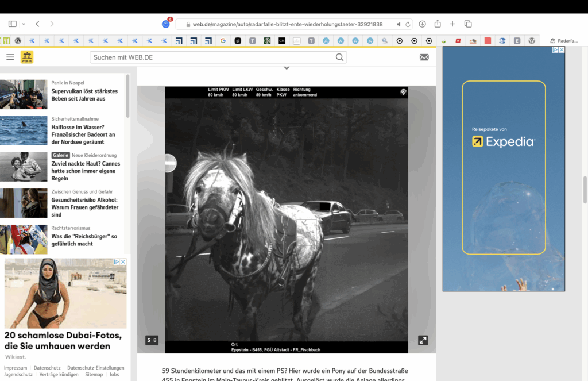Open the WEB.DE hamburger menu
588x381 pixels.
(x=10, y=57)
